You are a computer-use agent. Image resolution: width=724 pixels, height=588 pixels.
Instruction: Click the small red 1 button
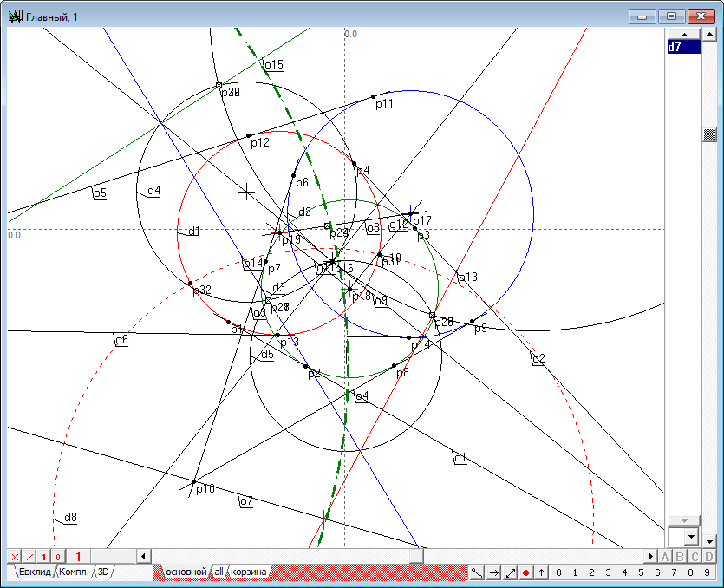(x=44, y=557)
